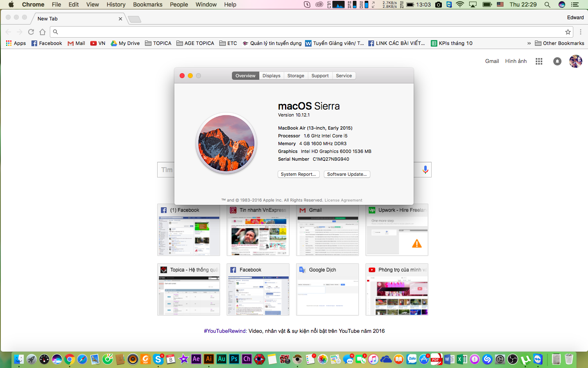
Task: Open Wi-Fi status menu
Action: coord(460,4)
